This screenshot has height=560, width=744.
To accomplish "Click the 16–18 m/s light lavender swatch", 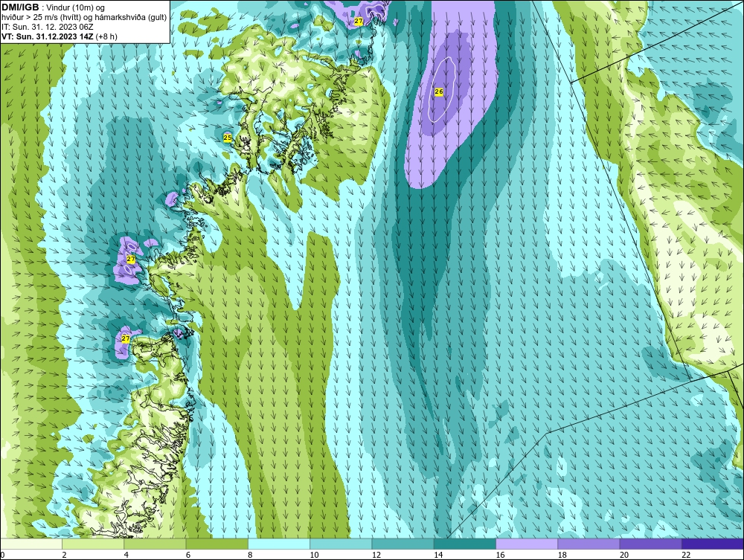I will pyautogui.click(x=527, y=544).
